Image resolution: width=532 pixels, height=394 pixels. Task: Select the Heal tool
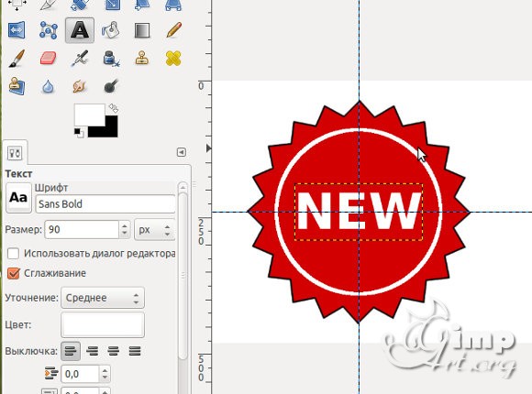pos(173,59)
